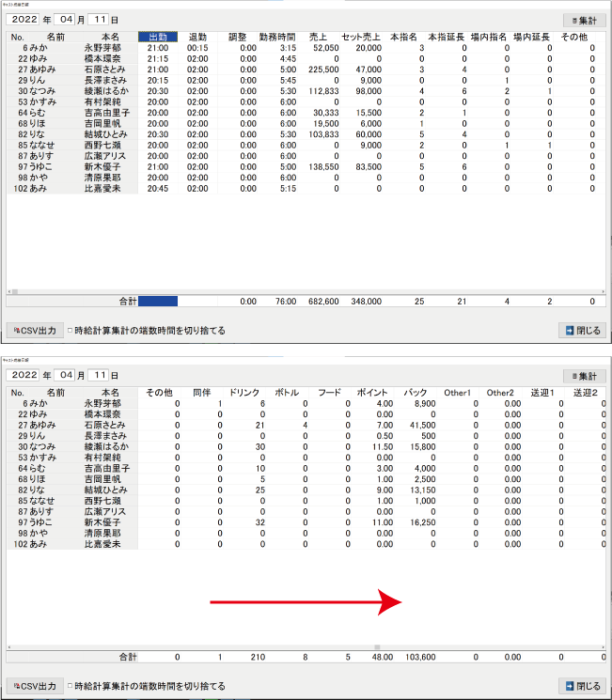Screen dimensions: 612x700
Task: Click the ポイント column header
Action: [372, 393]
